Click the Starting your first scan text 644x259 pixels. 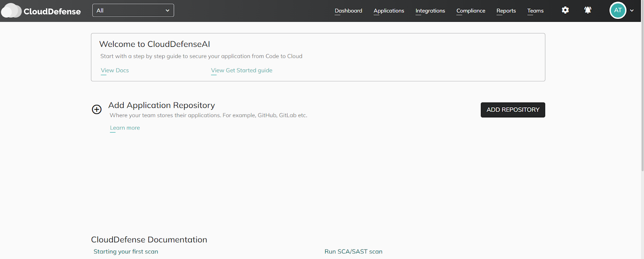[x=126, y=252]
